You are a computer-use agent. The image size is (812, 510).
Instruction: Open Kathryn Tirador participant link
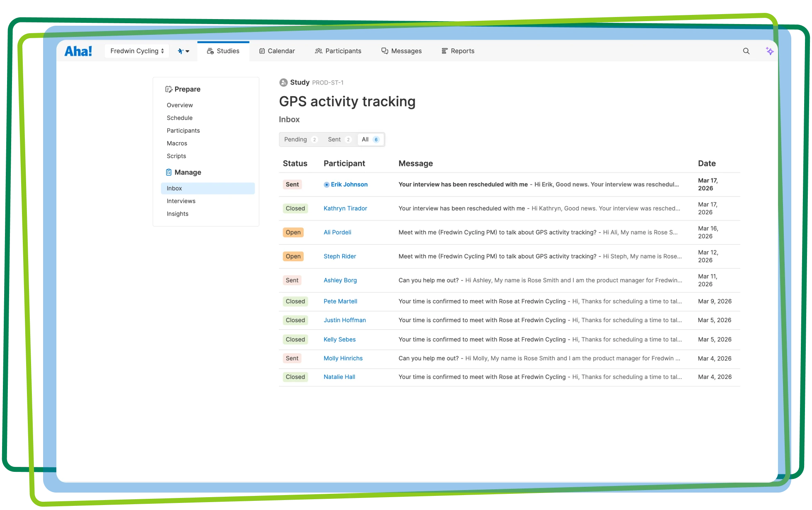click(x=345, y=209)
